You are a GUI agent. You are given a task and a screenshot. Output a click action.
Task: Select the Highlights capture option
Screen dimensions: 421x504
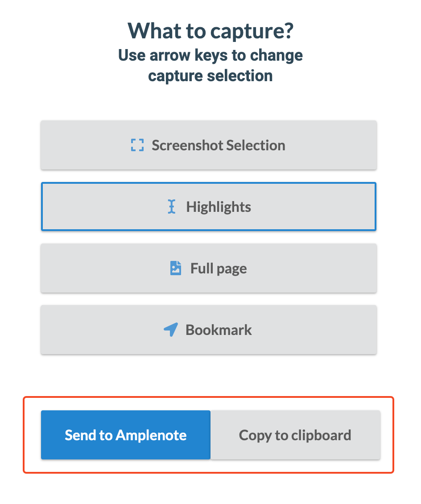209,207
